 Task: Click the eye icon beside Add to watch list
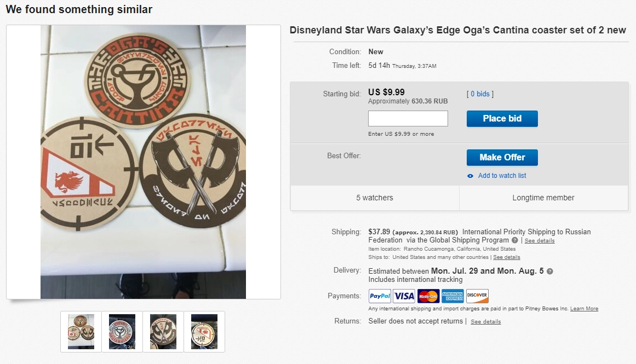coord(470,176)
